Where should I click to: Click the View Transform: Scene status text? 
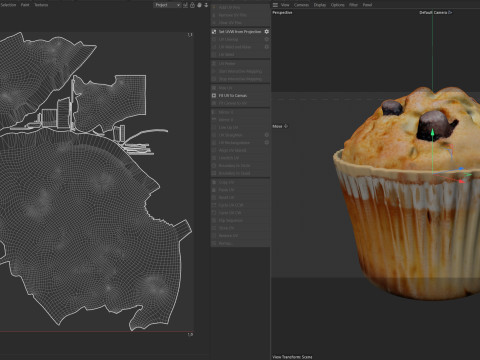[x=292, y=357]
